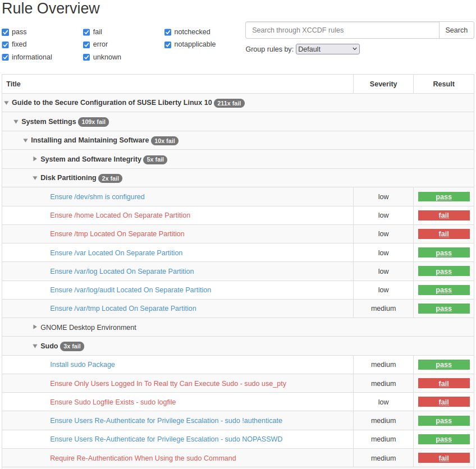The width and height of the screenshot is (476, 469).
Task: Click pass result for /dev/shm rule
Action: 443,197
